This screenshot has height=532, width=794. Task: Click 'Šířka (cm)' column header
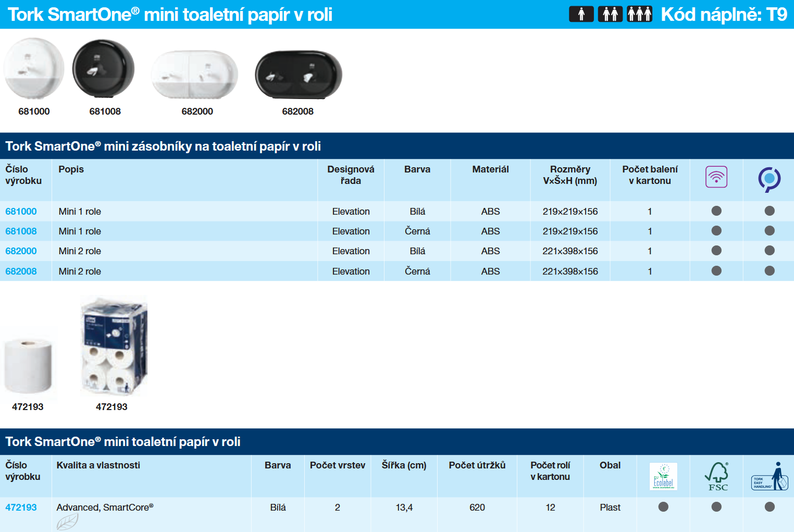pos(404,465)
